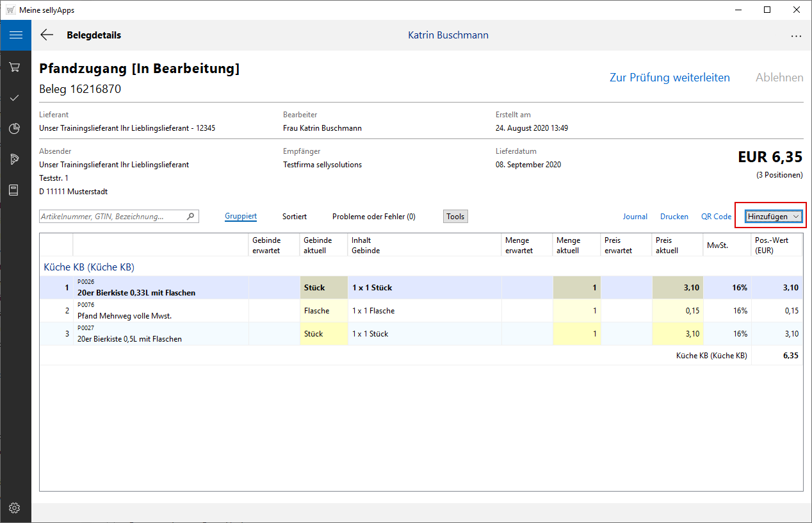Click the pizza slice sidebar icon

pos(15,160)
